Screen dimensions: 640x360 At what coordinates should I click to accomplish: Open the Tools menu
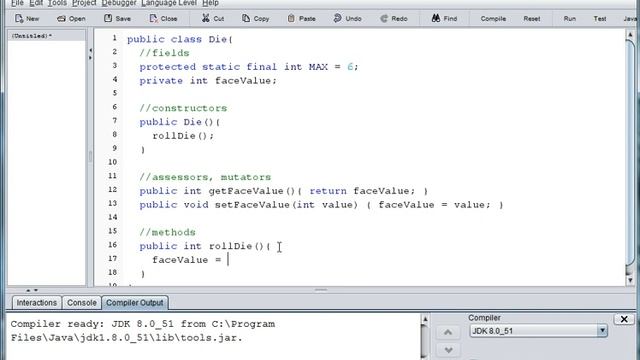click(x=57, y=3)
